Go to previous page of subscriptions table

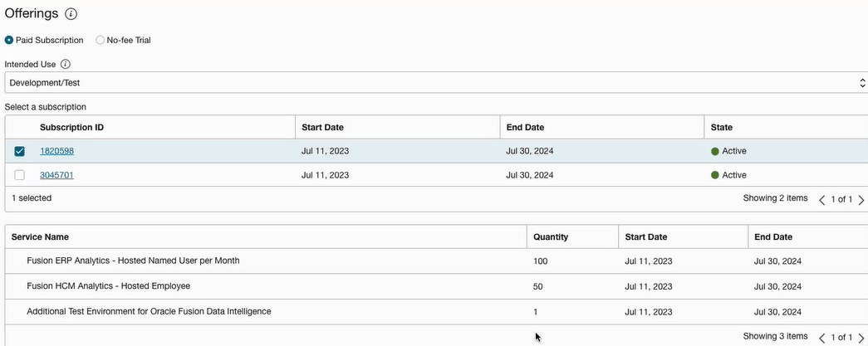click(x=822, y=199)
